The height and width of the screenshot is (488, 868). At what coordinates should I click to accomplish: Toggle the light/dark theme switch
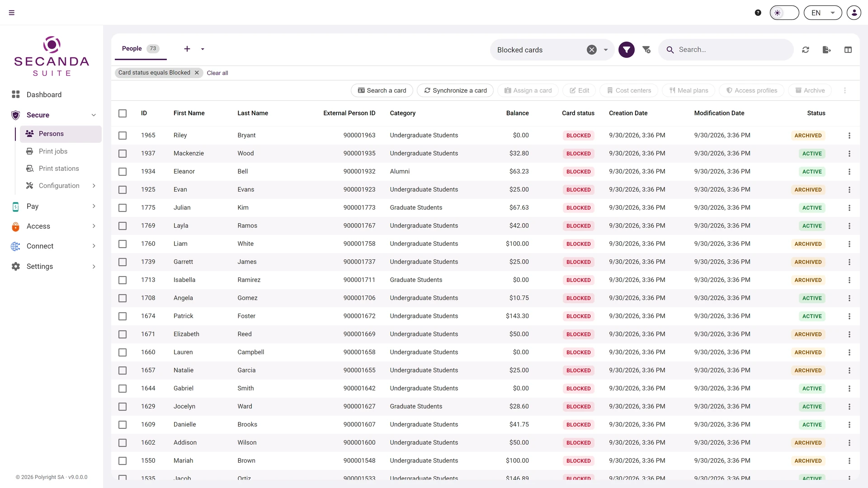(x=784, y=13)
